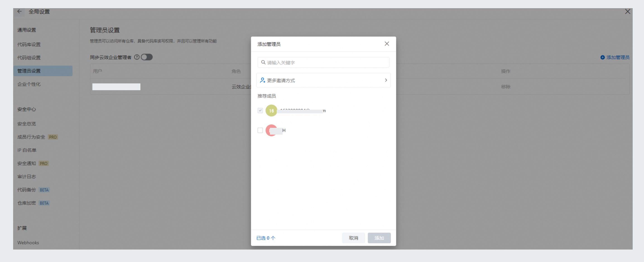The width and height of the screenshot is (644, 262).
Task: Click the 用户 column header
Action: point(98,71)
